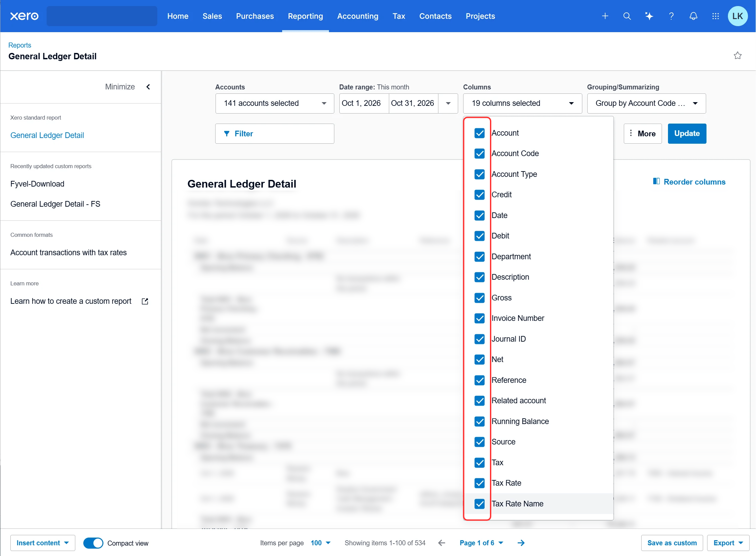The height and width of the screenshot is (556, 756).
Task: Open the LK user avatar menu
Action: 738,16
